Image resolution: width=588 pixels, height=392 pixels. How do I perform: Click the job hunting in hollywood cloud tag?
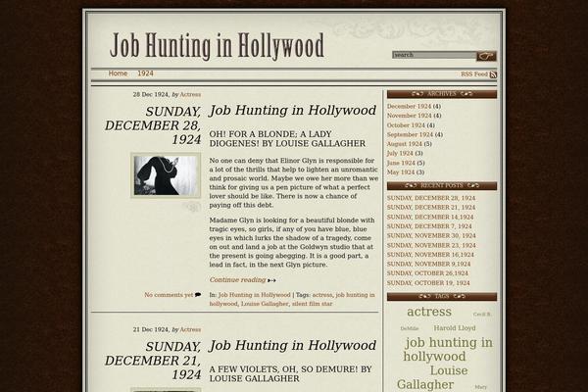(448, 349)
